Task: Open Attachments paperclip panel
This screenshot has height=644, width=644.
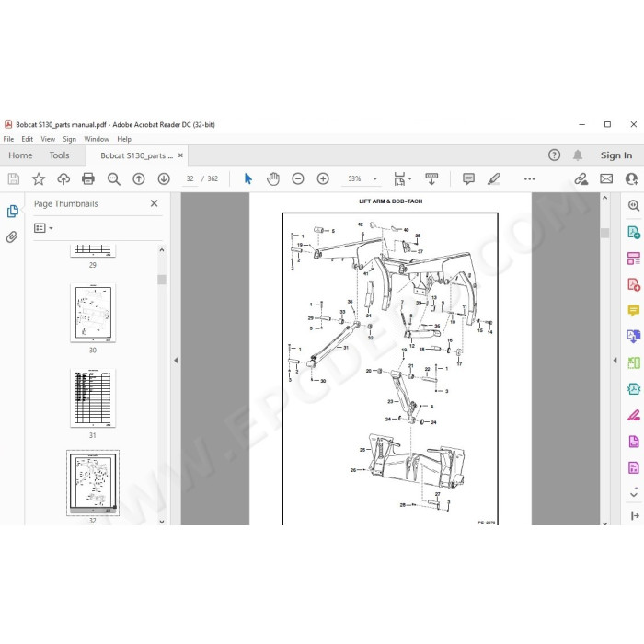Action: tap(12, 237)
